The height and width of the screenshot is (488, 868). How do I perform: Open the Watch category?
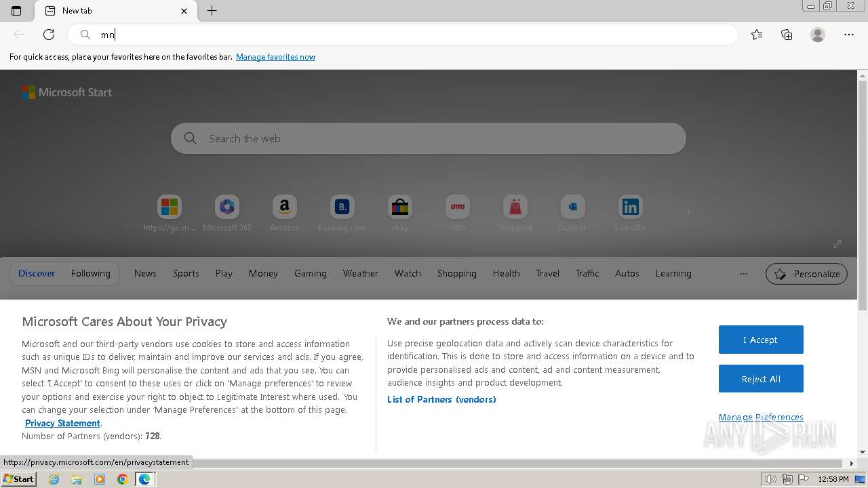coord(408,273)
